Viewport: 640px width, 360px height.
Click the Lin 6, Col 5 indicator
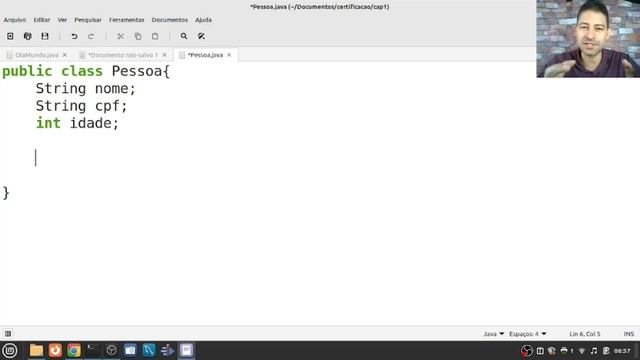pyautogui.click(x=584, y=334)
